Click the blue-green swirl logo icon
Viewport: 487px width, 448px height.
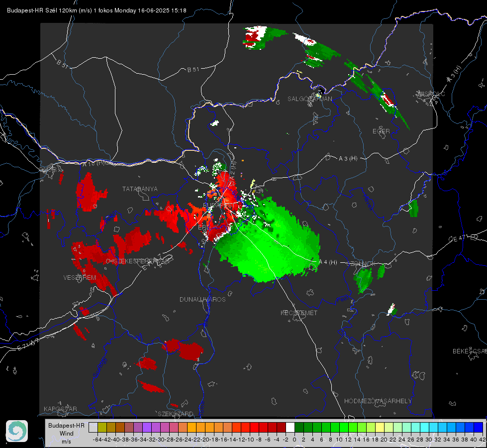point(17,431)
